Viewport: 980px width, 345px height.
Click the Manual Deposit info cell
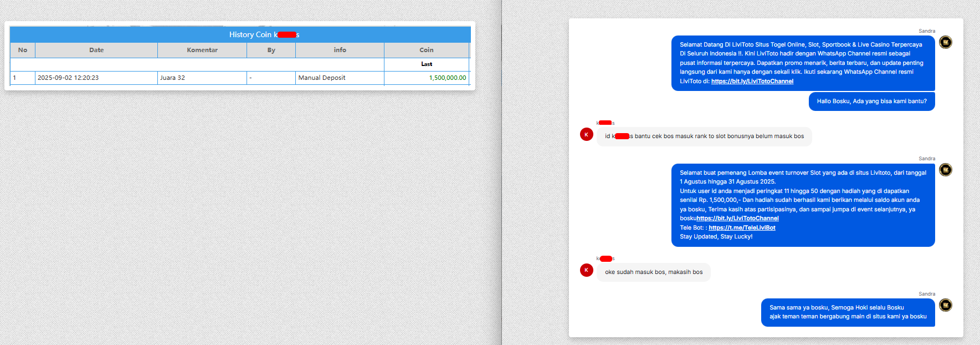coord(340,78)
